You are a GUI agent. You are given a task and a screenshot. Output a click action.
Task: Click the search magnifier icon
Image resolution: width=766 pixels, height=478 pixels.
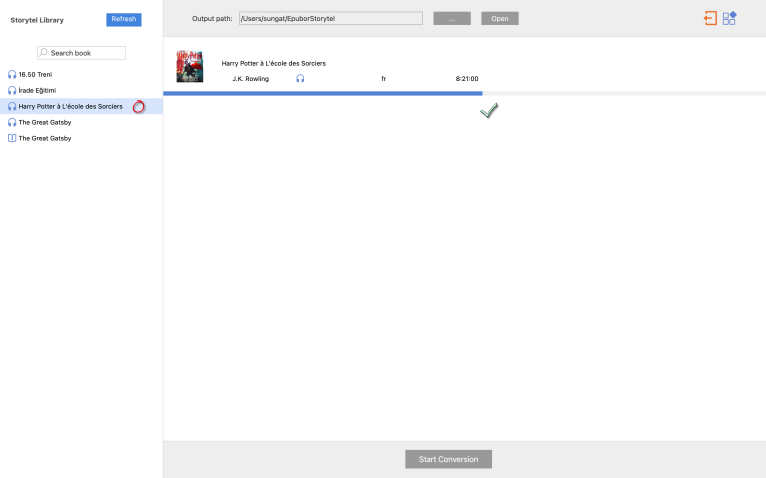pyautogui.click(x=43, y=52)
